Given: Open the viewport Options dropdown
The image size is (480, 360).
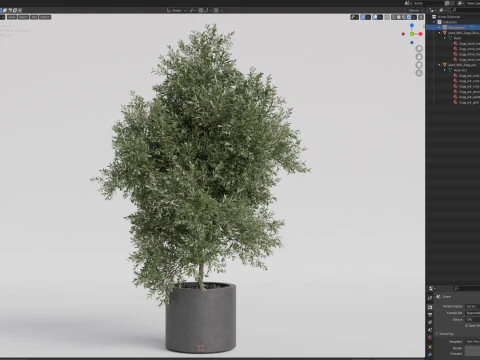Looking at the screenshot, I should pos(416,10).
